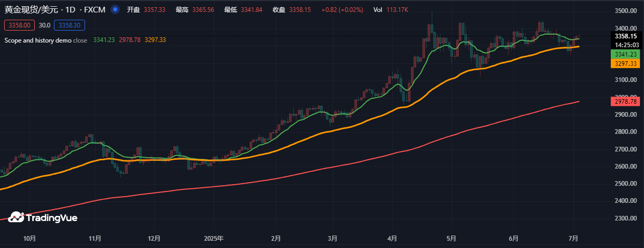Click the blue market status circle icon

tap(115, 10)
